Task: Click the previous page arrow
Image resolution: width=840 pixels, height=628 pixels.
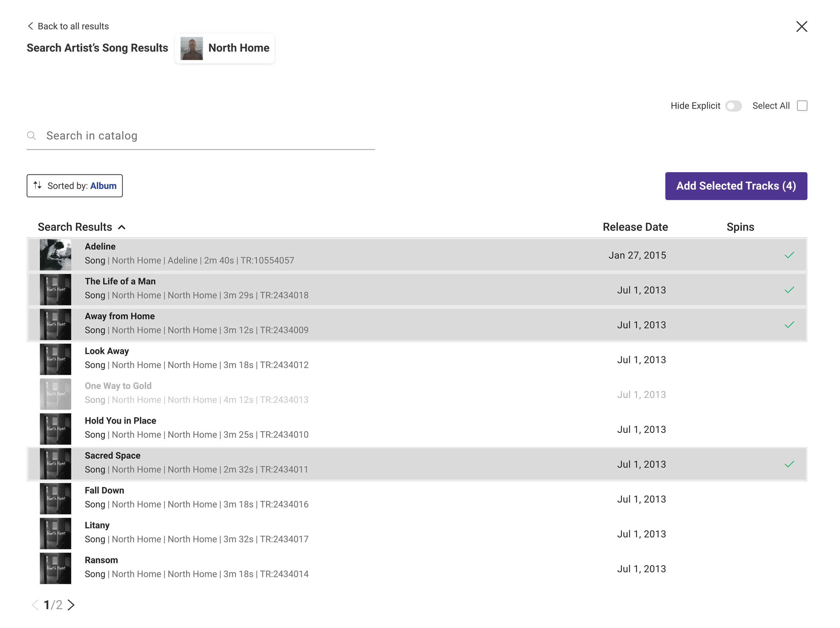Action: pos(35,604)
